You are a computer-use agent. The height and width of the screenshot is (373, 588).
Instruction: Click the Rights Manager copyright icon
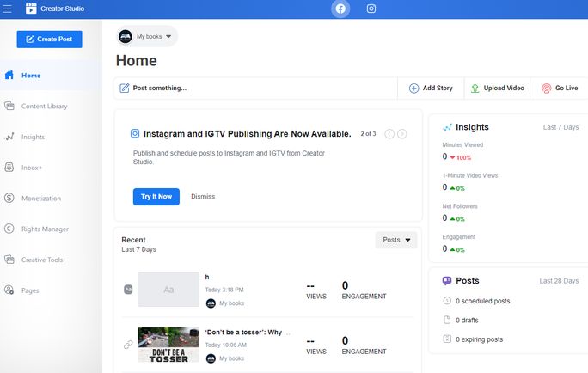coord(9,229)
